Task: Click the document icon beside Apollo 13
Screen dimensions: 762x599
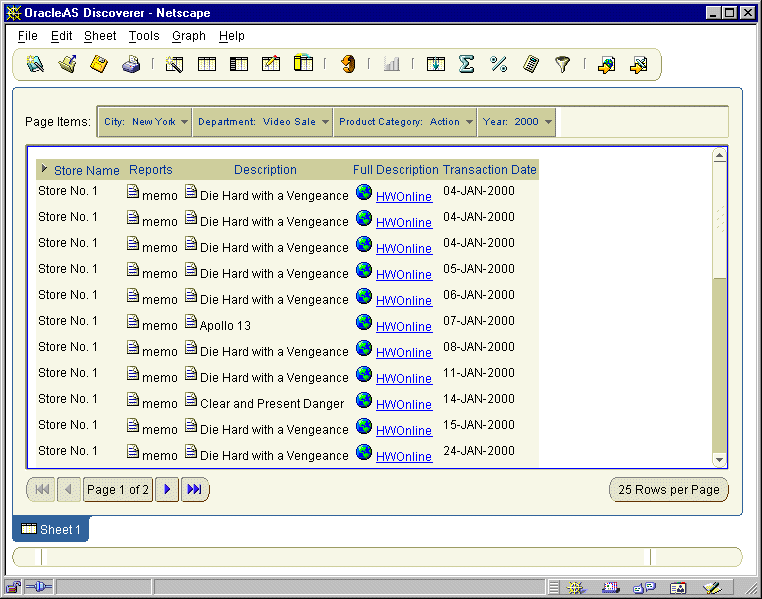Action: click(x=191, y=322)
